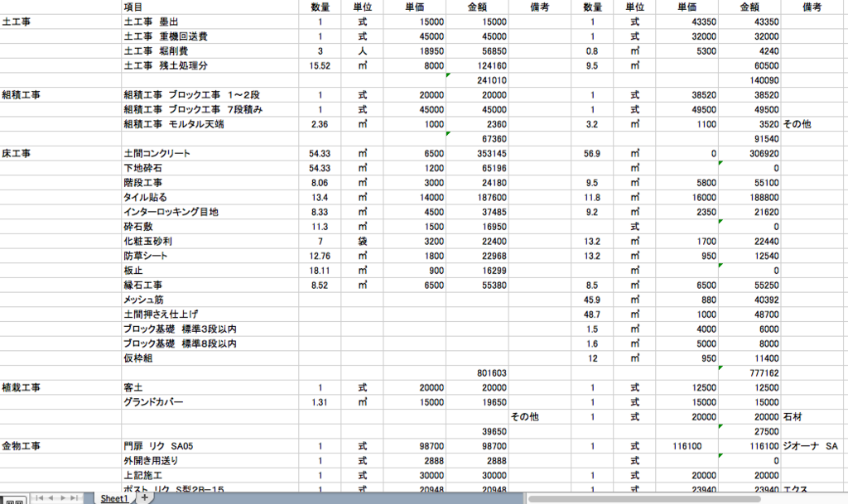This screenshot has height=504, width=848.
Task: Select the 植栽工事 category cell
Action: 60,387
